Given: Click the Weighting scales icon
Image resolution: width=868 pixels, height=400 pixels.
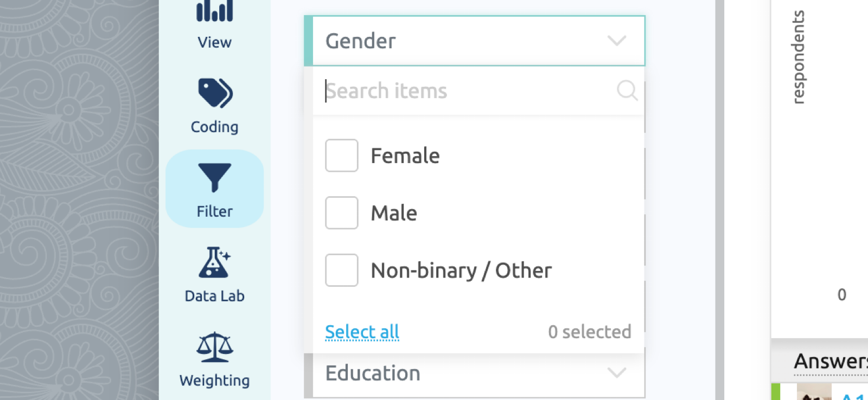Looking at the screenshot, I should [x=215, y=347].
